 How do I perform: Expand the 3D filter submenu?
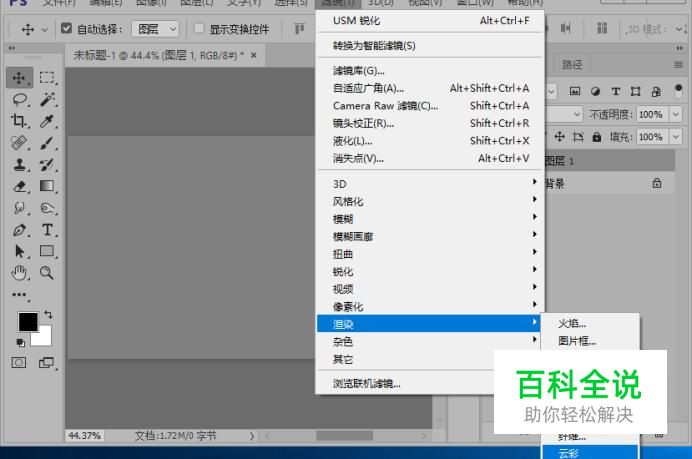(x=430, y=184)
